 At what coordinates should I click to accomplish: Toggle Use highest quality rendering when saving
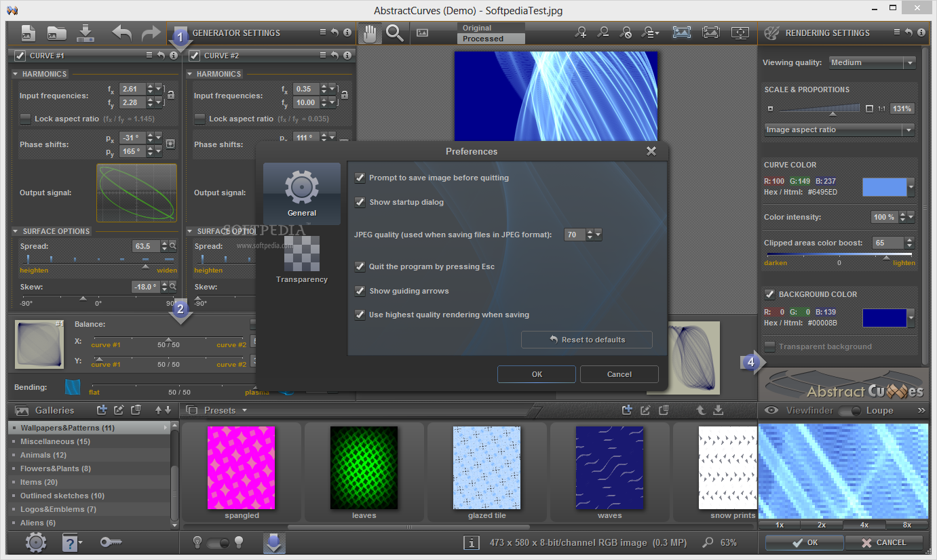click(360, 315)
